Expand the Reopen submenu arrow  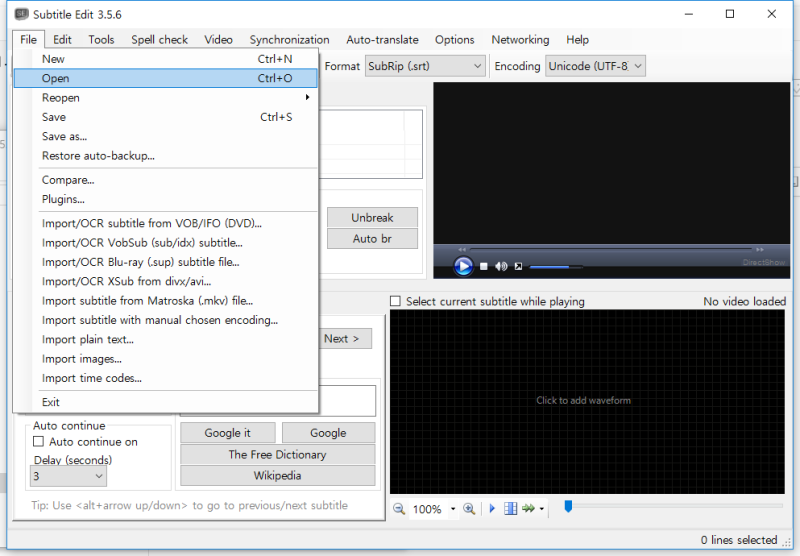point(307,97)
